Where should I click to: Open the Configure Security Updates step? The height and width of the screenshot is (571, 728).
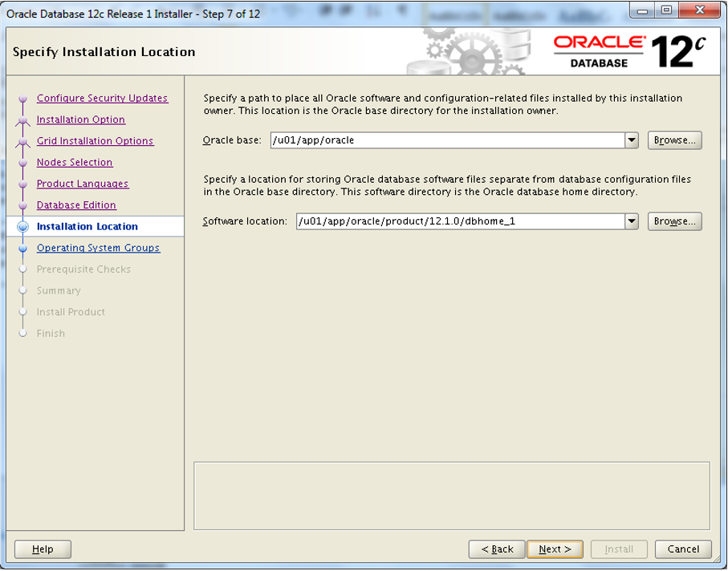102,99
